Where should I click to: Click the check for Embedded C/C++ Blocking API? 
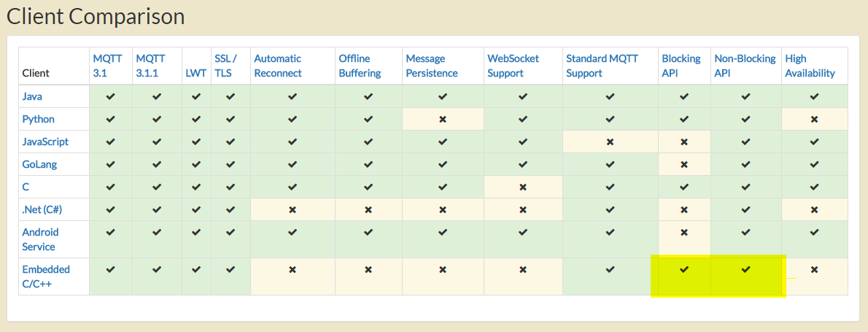tap(684, 269)
